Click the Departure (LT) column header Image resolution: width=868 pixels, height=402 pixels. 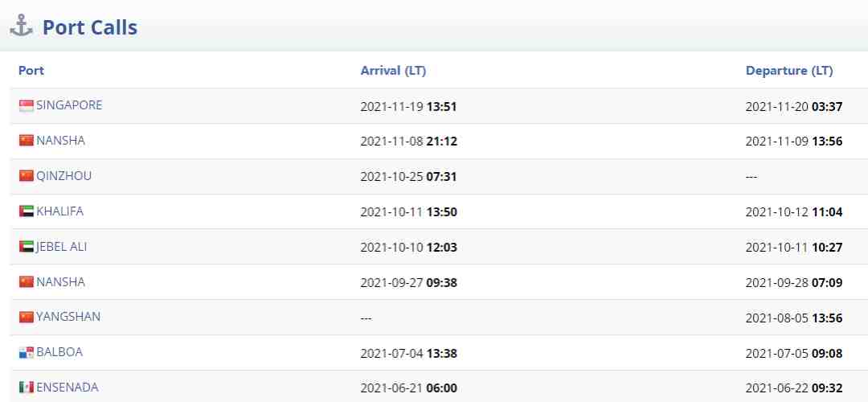point(789,71)
